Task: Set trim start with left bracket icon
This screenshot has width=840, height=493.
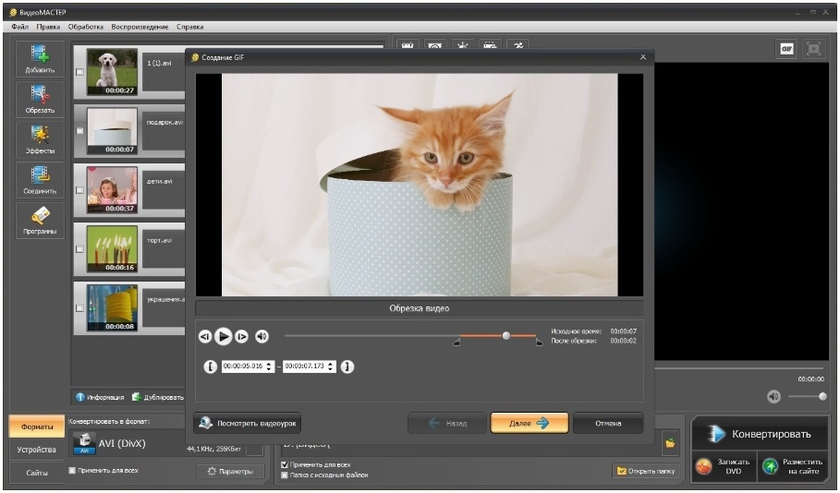Action: (x=210, y=367)
